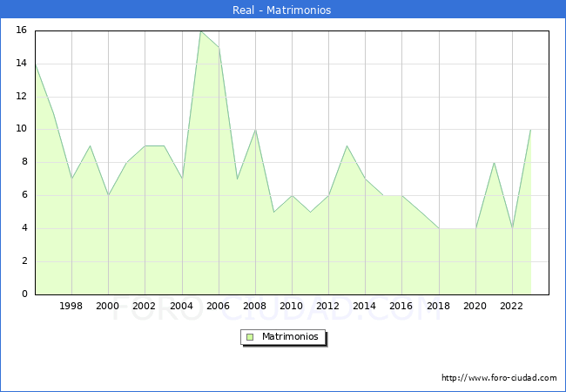Click the y-axis value 4
The height and width of the screenshot is (392, 566).
click(x=24, y=227)
